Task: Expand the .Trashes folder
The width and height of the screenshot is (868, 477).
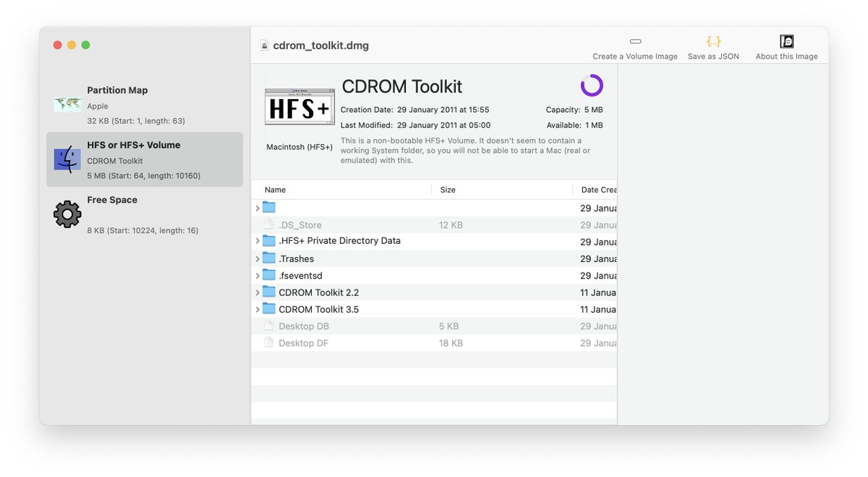Action: click(258, 258)
